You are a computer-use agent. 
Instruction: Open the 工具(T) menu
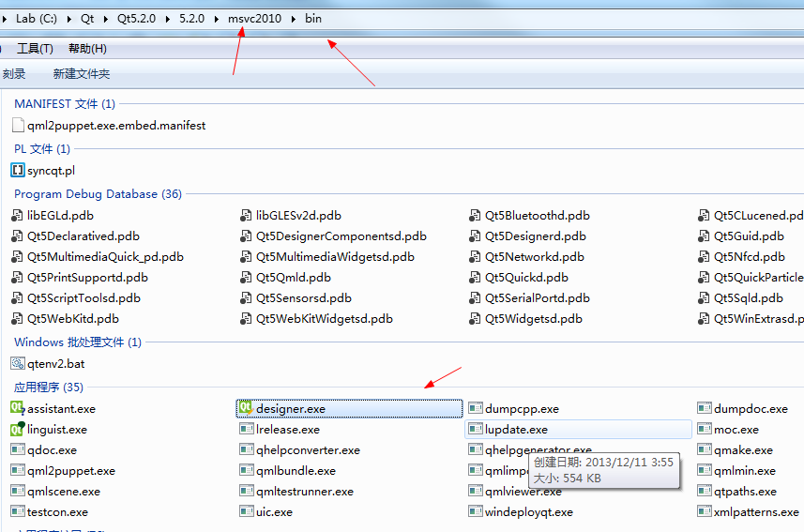35,49
